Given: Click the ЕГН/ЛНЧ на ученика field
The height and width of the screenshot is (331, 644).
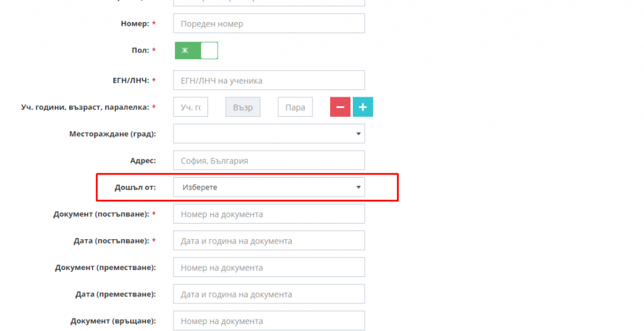Looking at the screenshot, I should [269, 80].
